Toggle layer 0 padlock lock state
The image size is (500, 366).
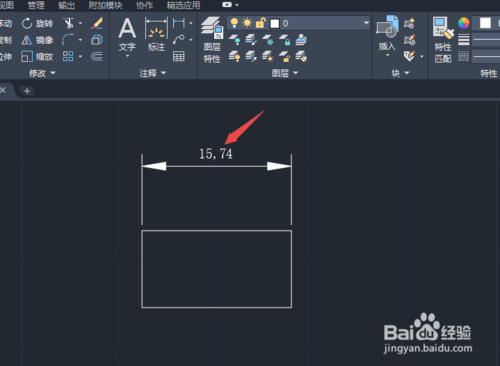[260, 23]
